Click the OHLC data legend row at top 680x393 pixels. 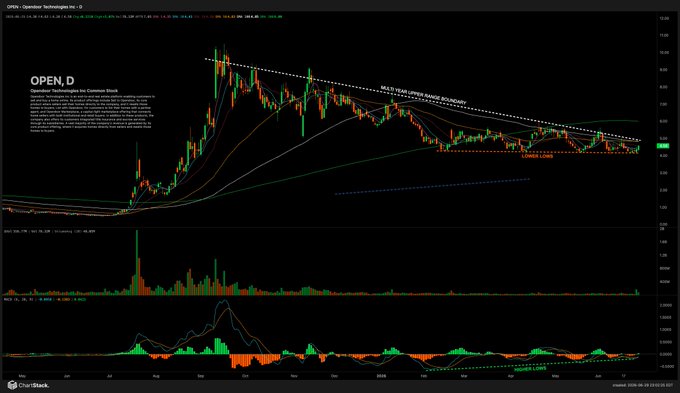144,17
